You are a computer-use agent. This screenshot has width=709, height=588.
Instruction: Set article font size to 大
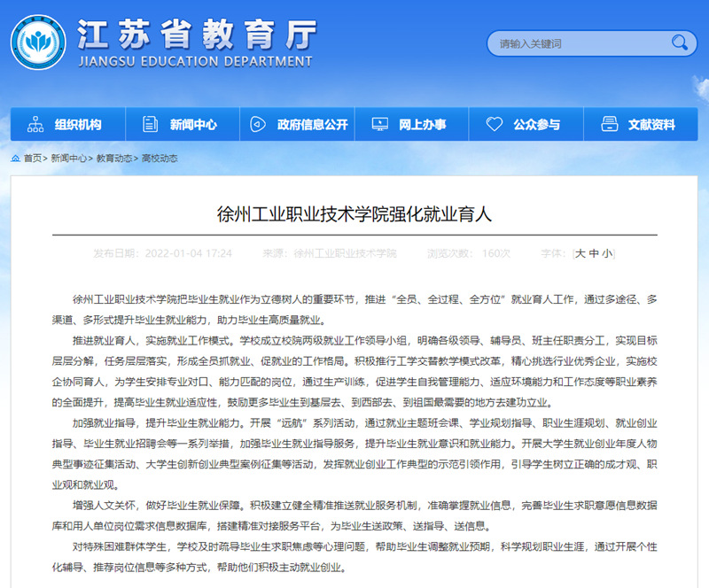(x=580, y=253)
